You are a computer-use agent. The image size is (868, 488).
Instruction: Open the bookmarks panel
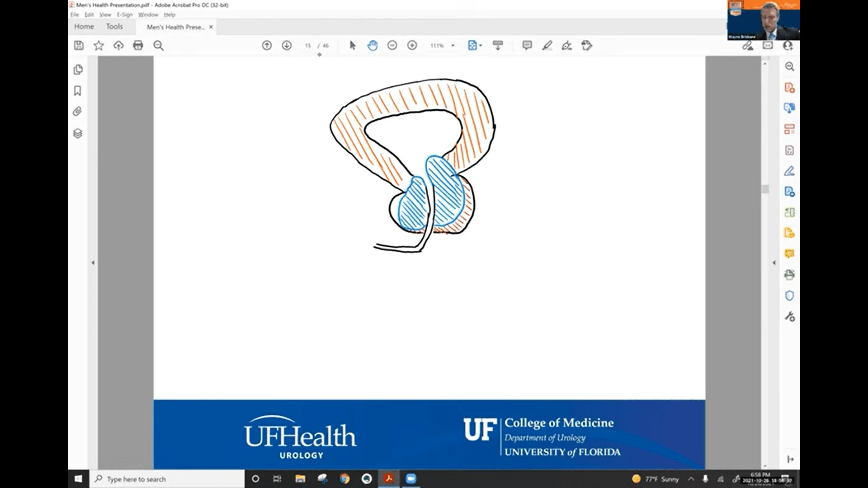78,91
